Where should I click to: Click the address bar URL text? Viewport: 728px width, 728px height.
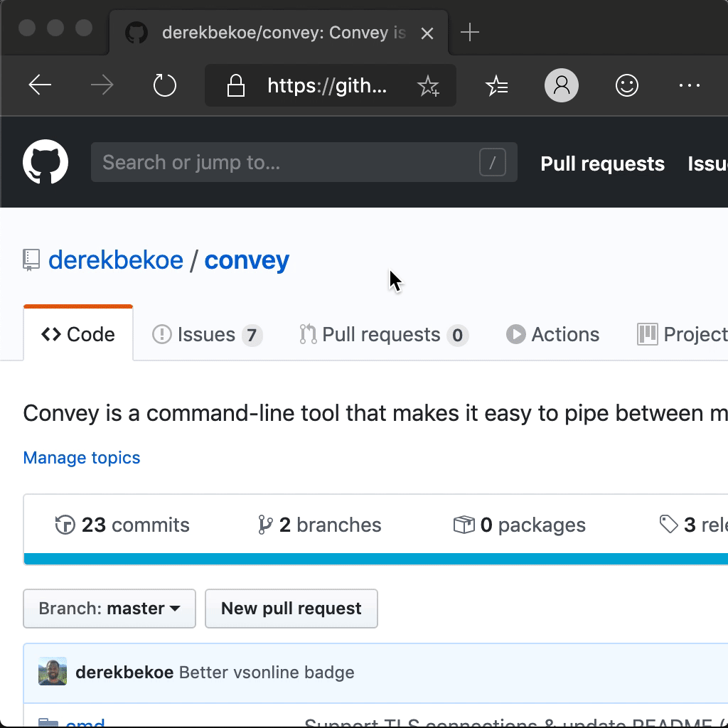327,86
